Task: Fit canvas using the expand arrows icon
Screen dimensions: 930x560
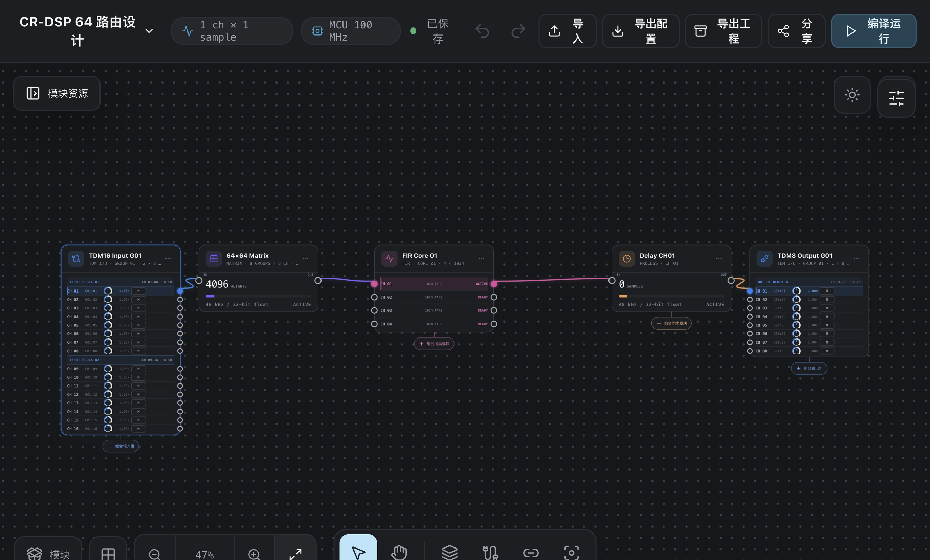Action: pos(295,554)
